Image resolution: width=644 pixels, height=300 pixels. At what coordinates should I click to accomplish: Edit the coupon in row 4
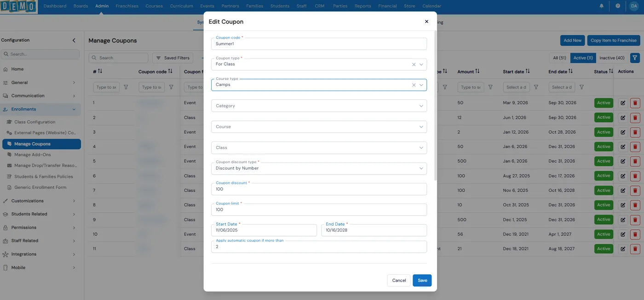point(623,147)
